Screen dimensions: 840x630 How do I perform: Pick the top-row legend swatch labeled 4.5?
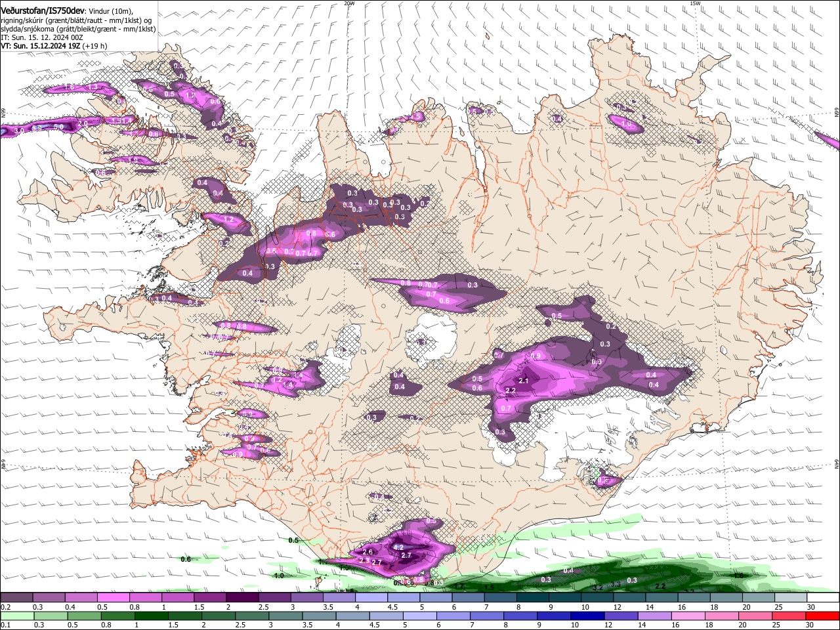(x=404, y=597)
